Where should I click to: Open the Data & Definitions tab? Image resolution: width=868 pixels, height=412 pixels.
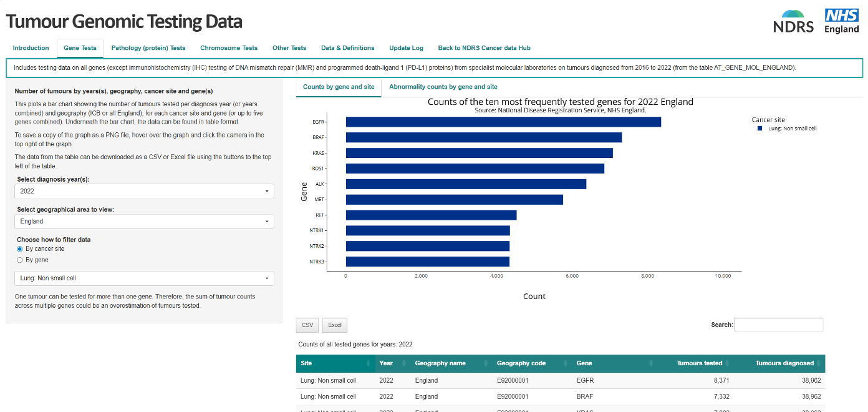tap(348, 48)
